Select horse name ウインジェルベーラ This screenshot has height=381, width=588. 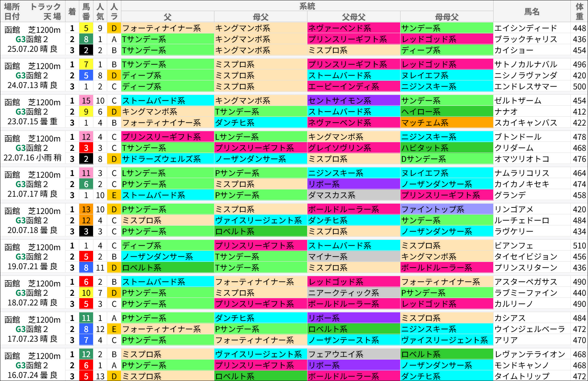[x=529, y=329]
